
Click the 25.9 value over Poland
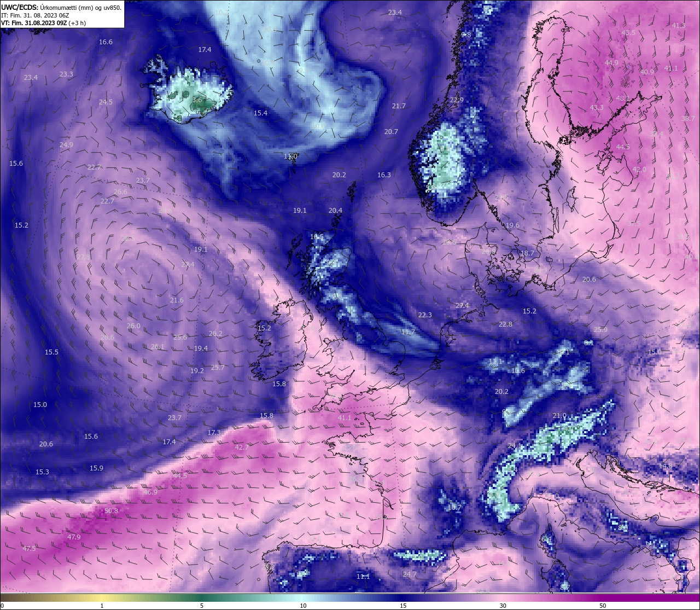point(600,330)
